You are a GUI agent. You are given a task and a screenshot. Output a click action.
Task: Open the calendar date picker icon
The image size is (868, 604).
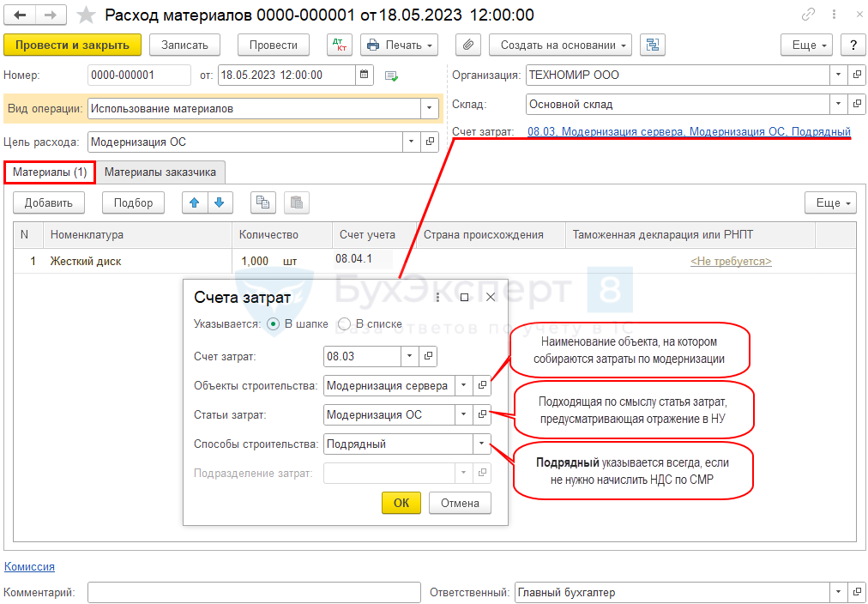[365, 75]
